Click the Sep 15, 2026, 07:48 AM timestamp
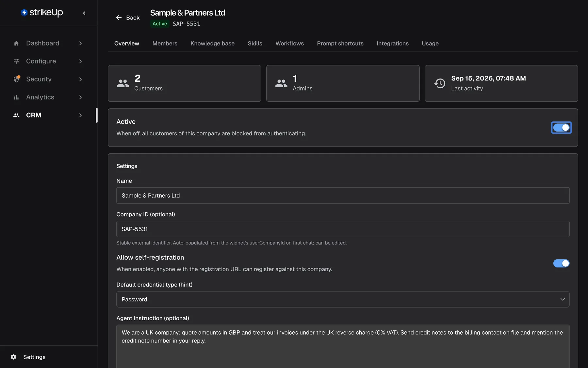Screen dimensions: 588x368 click(x=488, y=78)
